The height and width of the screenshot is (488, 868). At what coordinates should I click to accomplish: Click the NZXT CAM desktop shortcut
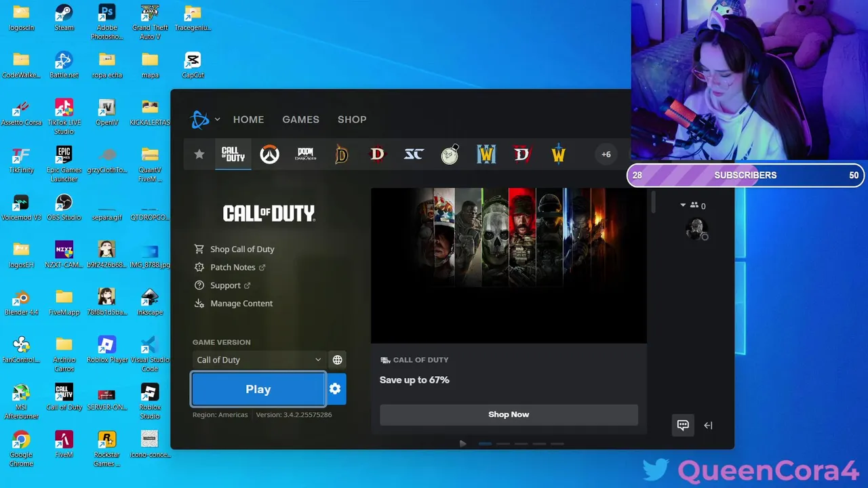64,255
